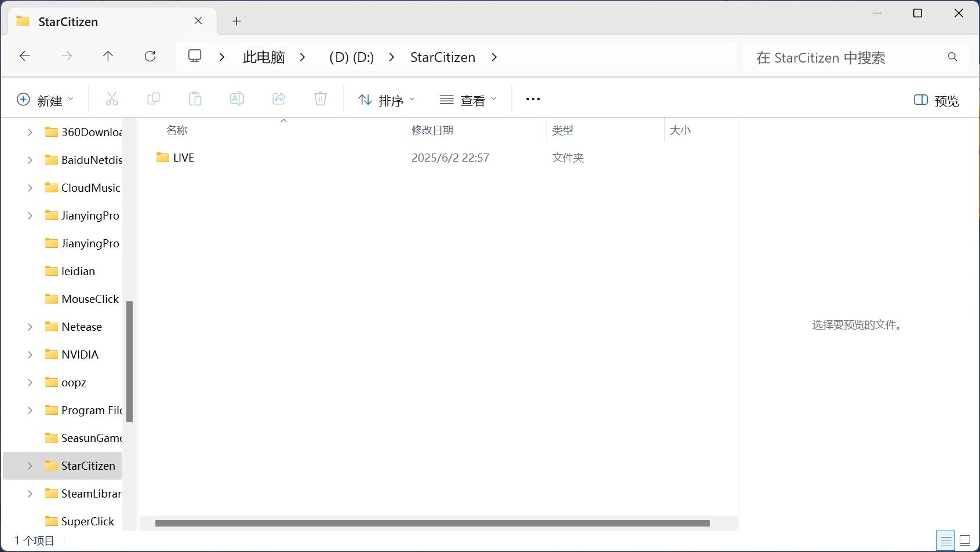Switch to large icons view in status bar
The height and width of the screenshot is (552, 980).
tap(965, 541)
